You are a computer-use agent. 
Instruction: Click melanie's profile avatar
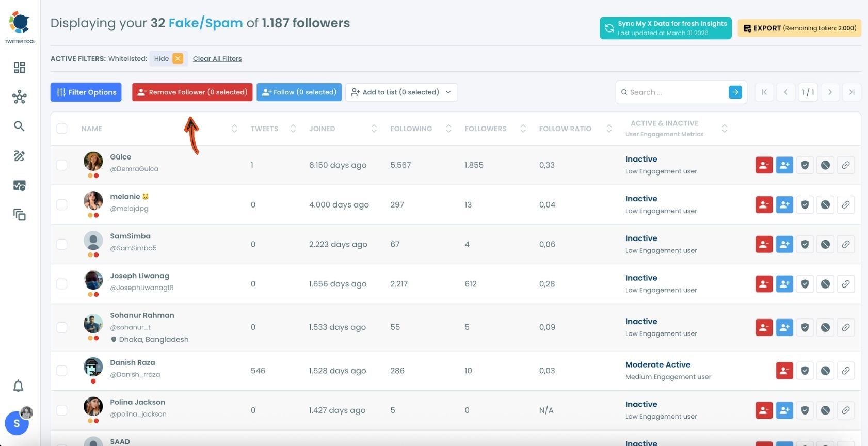pyautogui.click(x=93, y=201)
